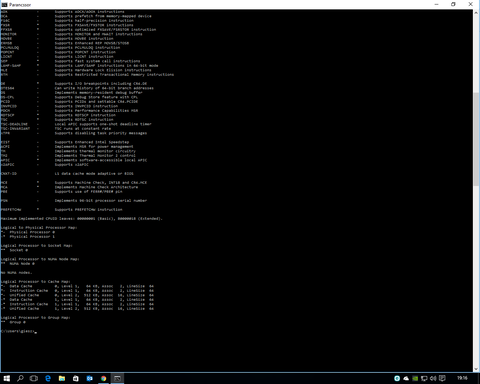The height and width of the screenshot is (384, 480).
Task: Open console window system menu icon
Action: point(4,5)
